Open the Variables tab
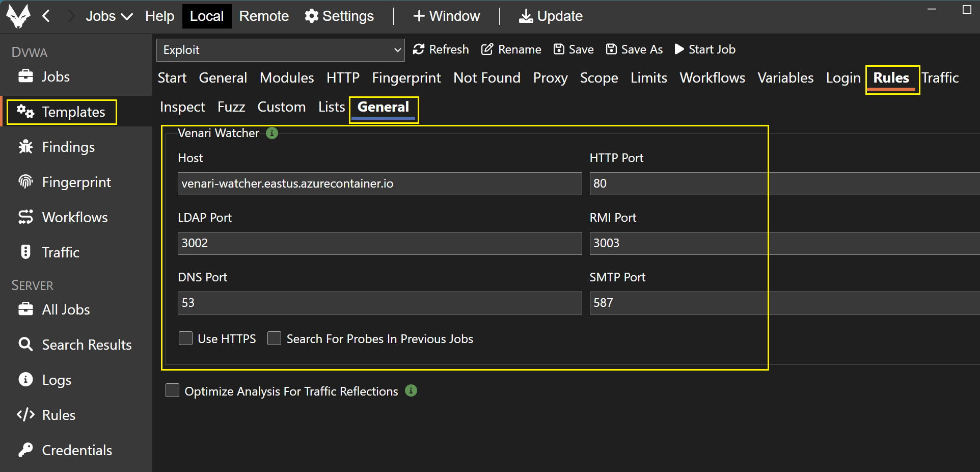This screenshot has height=472, width=980. [785, 78]
